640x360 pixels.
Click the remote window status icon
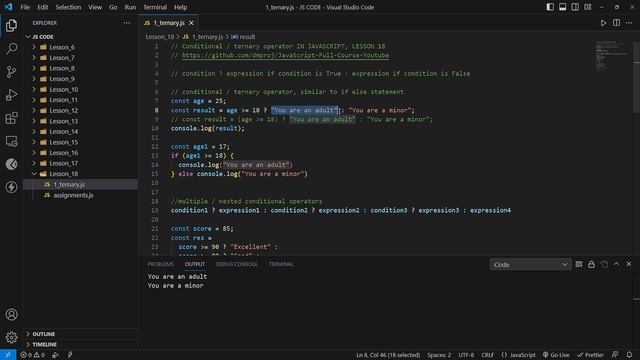point(8,355)
